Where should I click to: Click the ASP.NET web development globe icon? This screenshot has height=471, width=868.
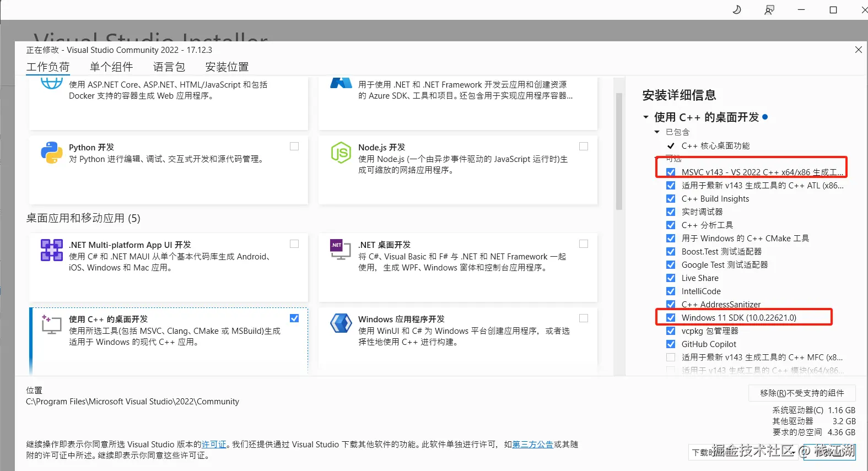tap(51, 83)
